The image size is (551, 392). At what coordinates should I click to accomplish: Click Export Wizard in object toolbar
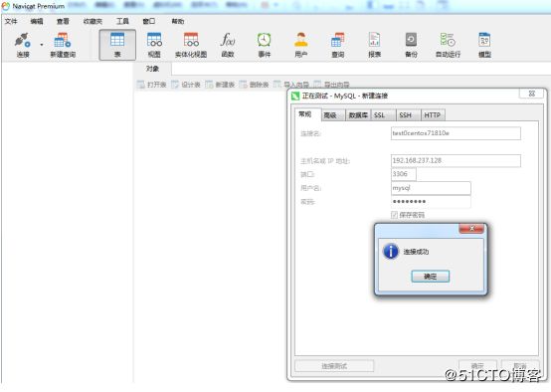(x=332, y=85)
